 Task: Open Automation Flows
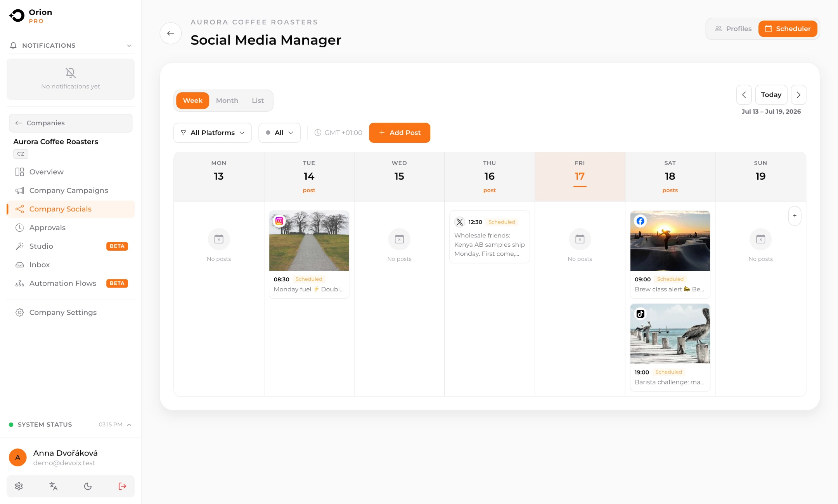coord(71,284)
